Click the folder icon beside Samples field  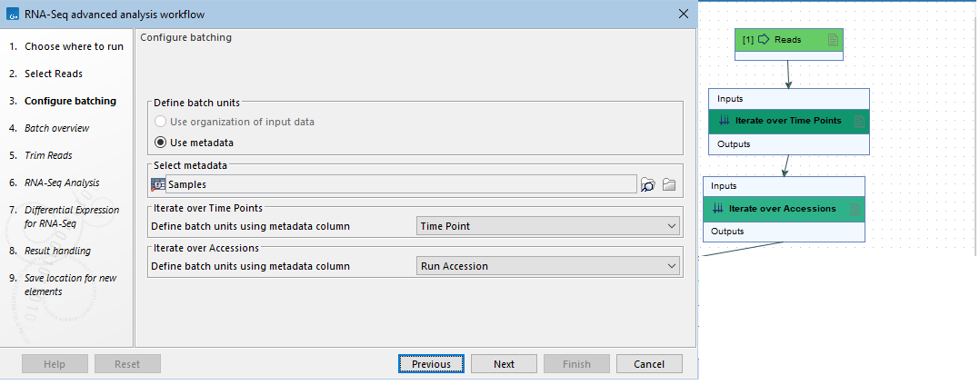(669, 184)
